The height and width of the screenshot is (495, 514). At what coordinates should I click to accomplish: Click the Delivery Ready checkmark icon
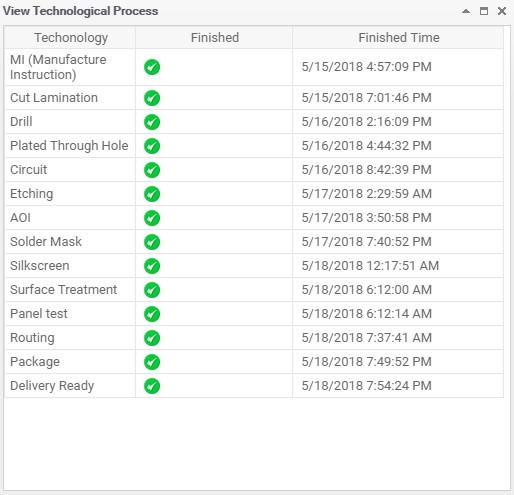pyautogui.click(x=152, y=386)
